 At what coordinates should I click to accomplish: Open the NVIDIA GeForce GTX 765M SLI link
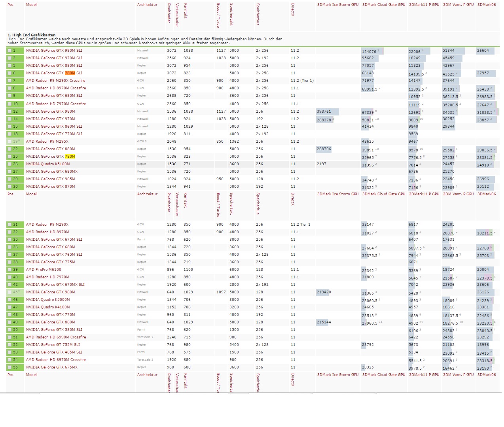[54, 255]
